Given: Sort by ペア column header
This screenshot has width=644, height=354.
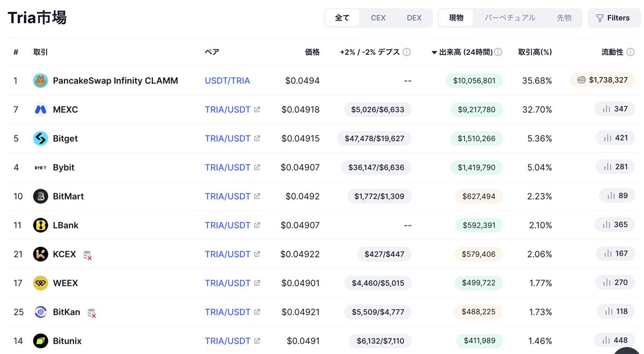Looking at the screenshot, I should [x=212, y=52].
